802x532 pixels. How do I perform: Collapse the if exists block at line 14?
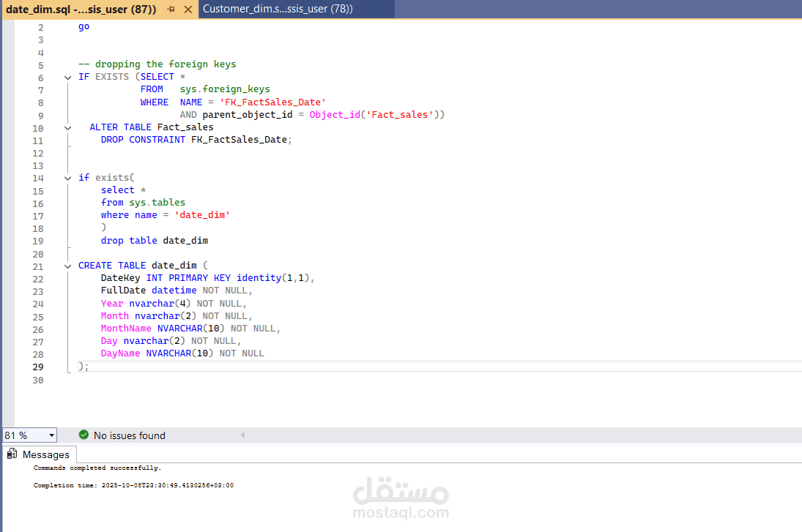click(x=67, y=179)
